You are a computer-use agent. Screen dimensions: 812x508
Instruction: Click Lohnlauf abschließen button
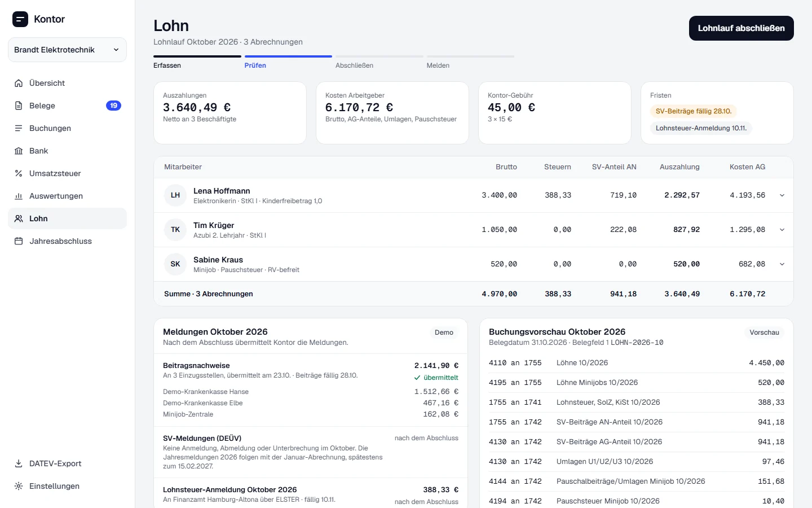tap(742, 28)
